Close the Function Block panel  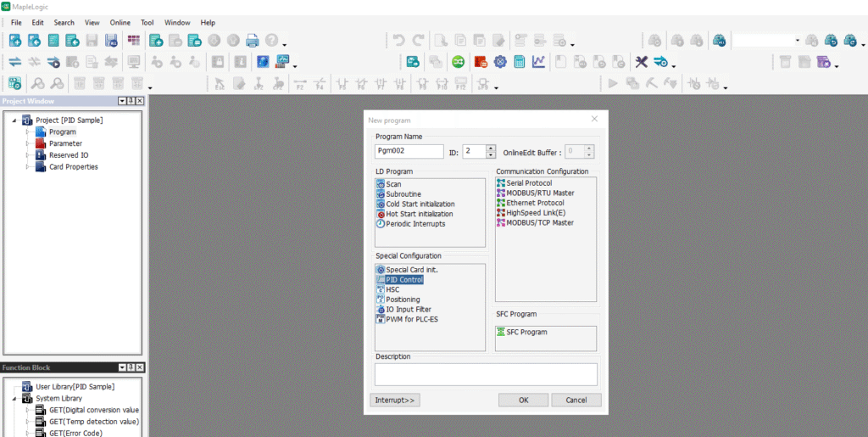click(x=140, y=367)
